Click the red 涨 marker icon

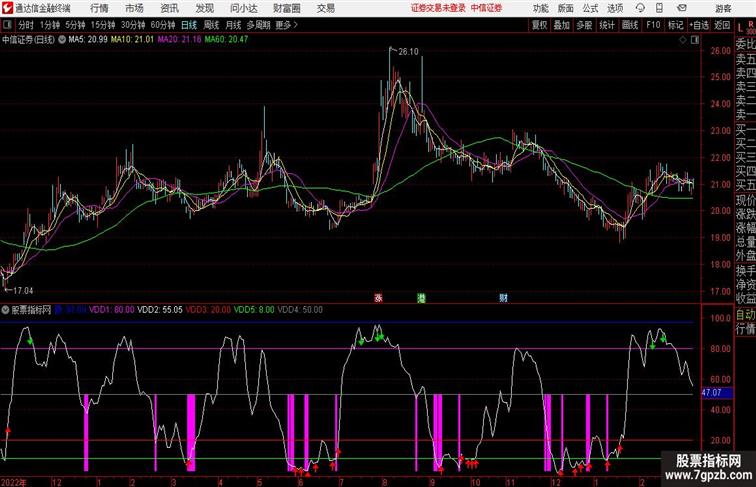tap(378, 298)
